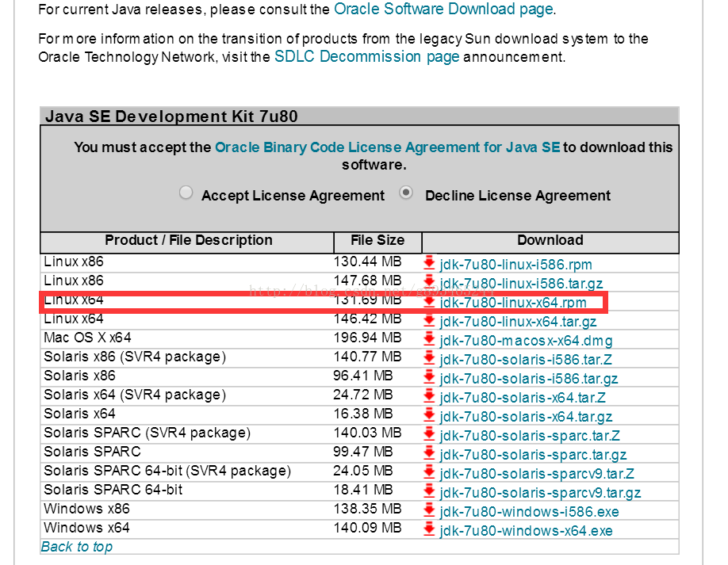This screenshot has width=728, height=565.
Task: Download jdk-7u80-solaris-x64.tar.gz
Action: coord(526,417)
